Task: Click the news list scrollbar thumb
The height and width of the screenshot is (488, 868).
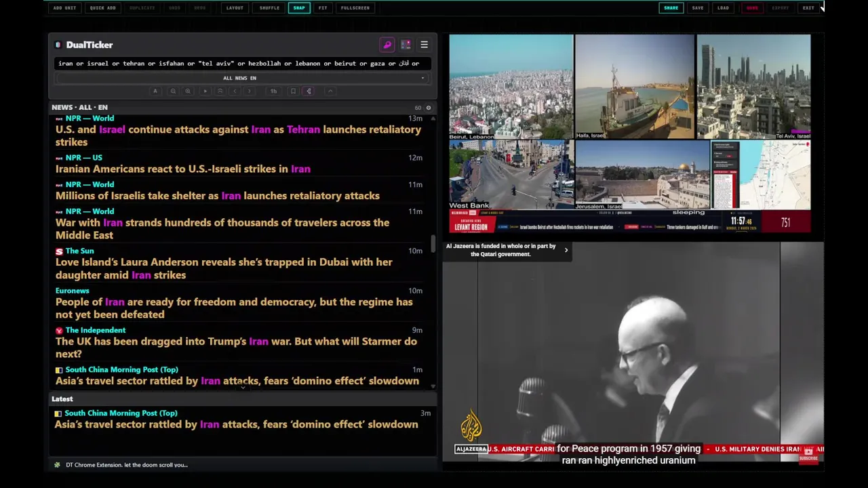Action: [x=433, y=244]
